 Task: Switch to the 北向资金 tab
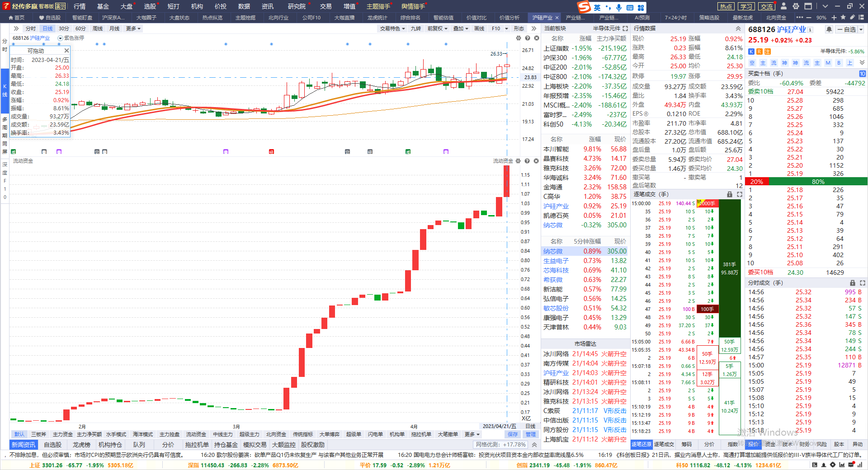(x=776, y=18)
